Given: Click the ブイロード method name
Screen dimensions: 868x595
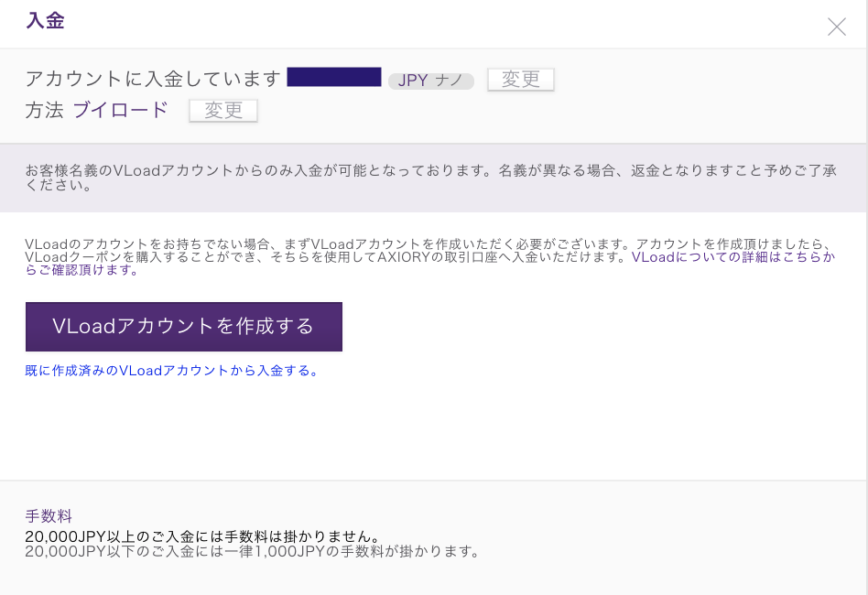Looking at the screenshot, I should point(120,110).
